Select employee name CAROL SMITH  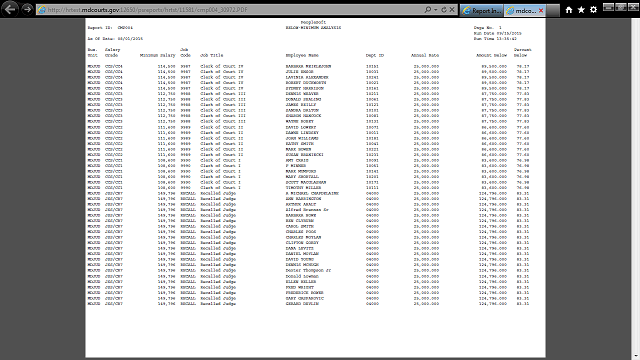[x=300, y=226]
